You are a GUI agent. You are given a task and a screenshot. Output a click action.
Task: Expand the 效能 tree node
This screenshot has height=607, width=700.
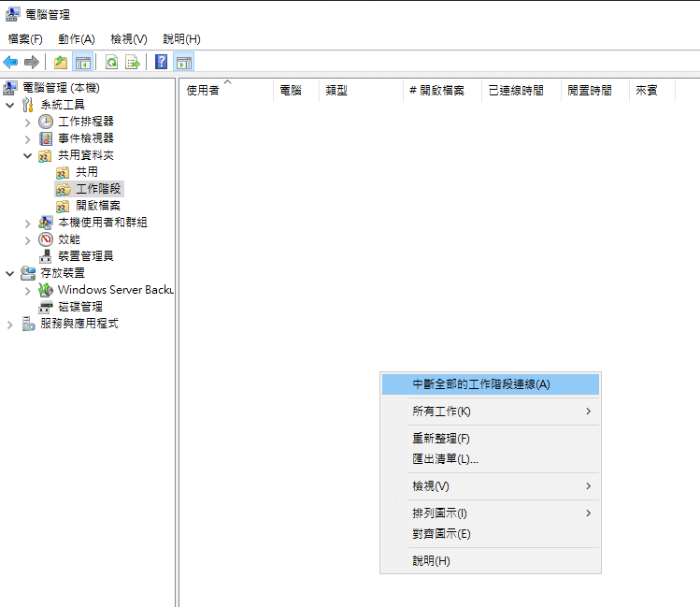[x=28, y=240]
